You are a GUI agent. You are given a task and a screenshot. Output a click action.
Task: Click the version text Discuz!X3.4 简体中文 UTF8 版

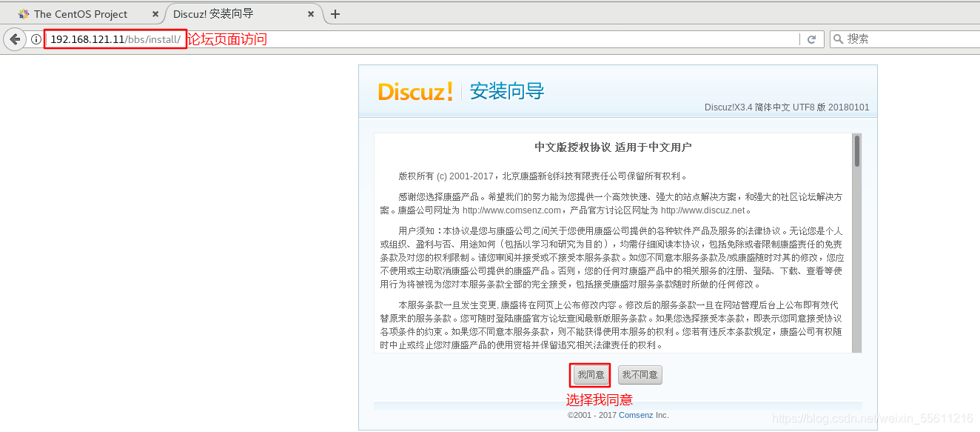pyautogui.click(x=787, y=107)
